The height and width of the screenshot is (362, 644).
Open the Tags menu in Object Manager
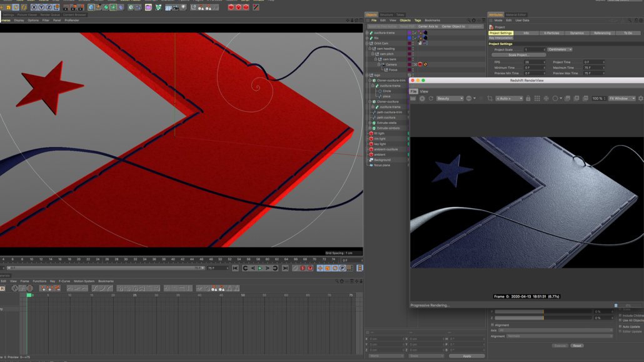point(418,20)
